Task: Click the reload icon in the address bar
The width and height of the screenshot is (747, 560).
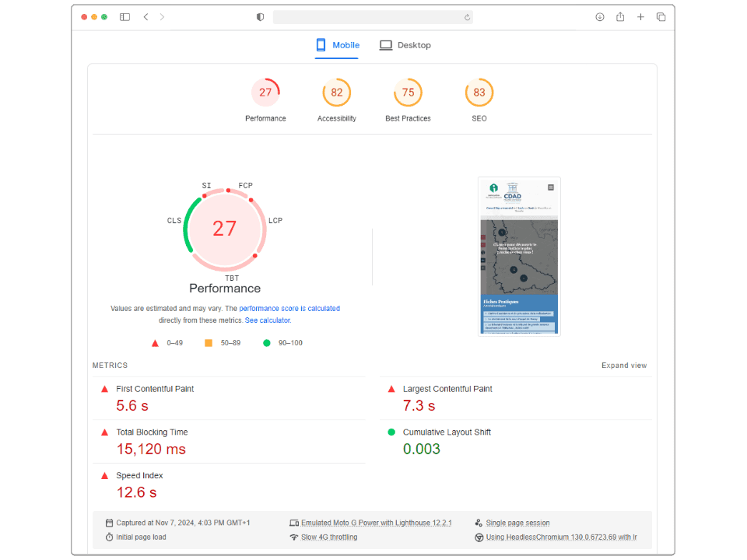Action: tap(465, 16)
